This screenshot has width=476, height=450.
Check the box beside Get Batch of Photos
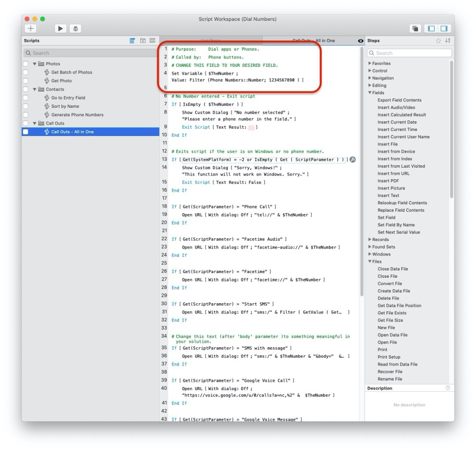pos(26,72)
